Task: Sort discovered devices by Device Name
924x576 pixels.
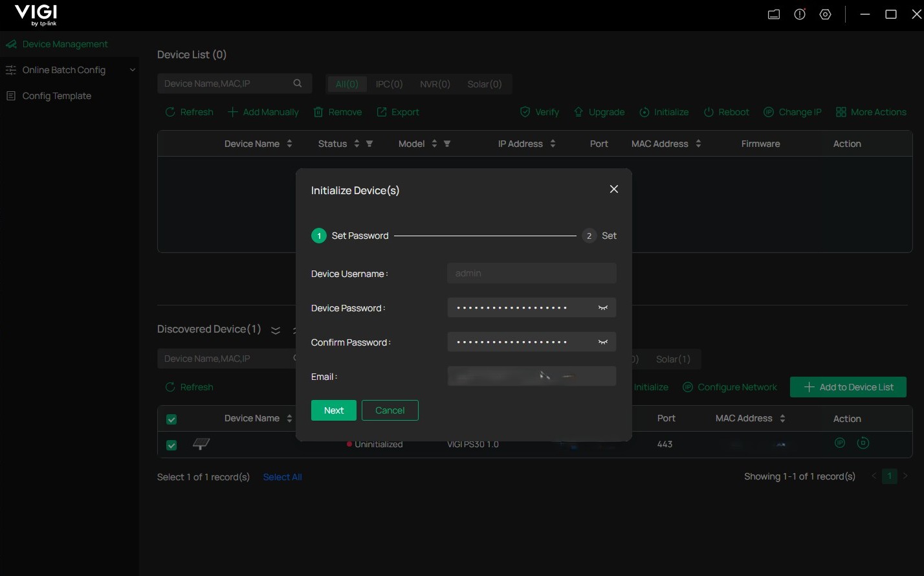Action: (x=289, y=419)
